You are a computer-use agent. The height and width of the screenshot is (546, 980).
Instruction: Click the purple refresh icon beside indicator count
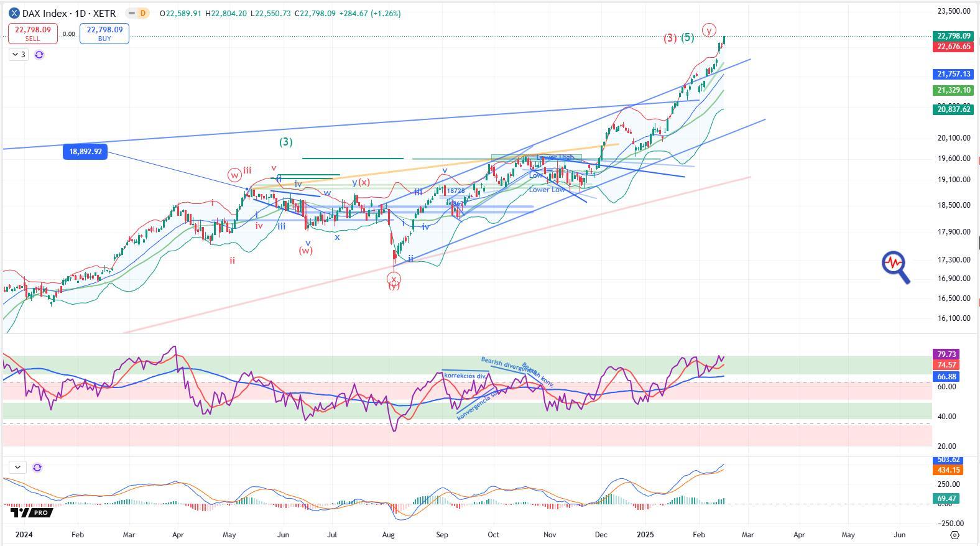click(x=39, y=55)
